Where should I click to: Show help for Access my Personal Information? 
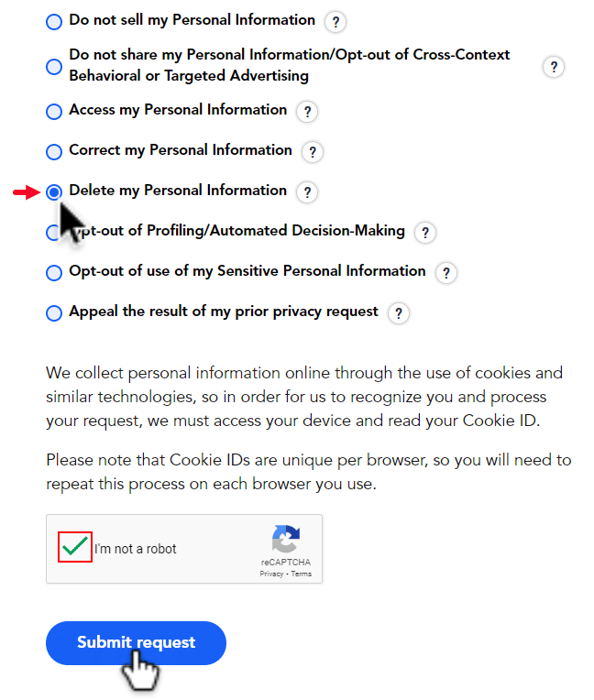[x=307, y=111]
